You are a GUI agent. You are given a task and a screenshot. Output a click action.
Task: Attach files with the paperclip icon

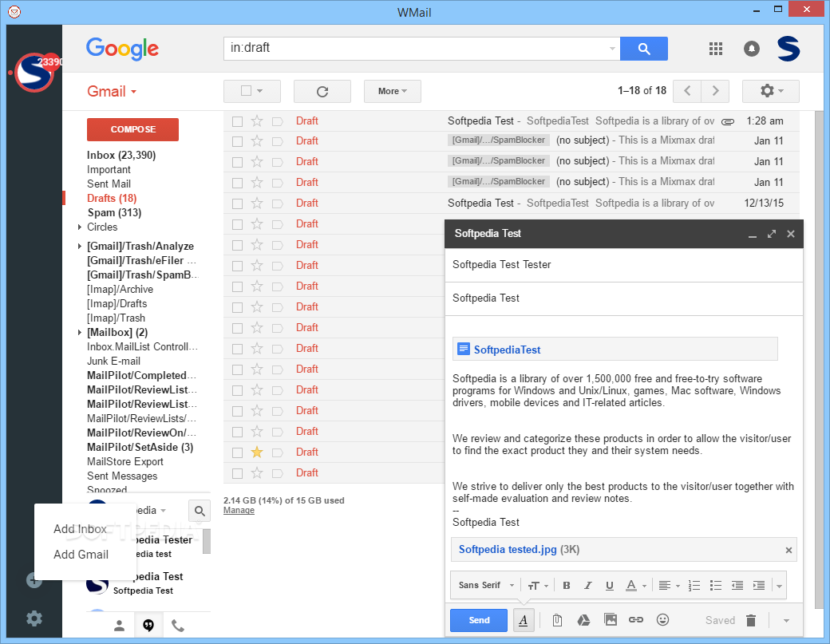pos(557,620)
